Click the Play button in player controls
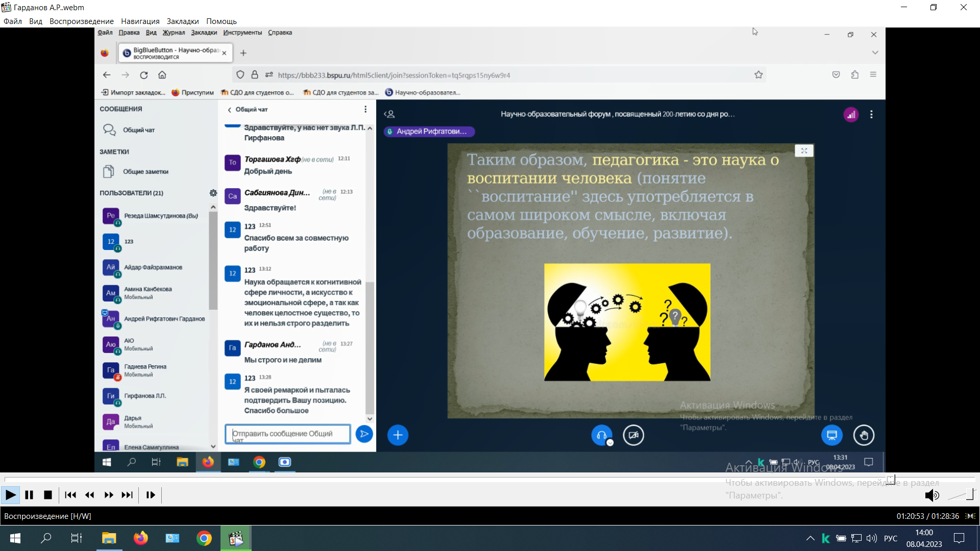 (10, 495)
